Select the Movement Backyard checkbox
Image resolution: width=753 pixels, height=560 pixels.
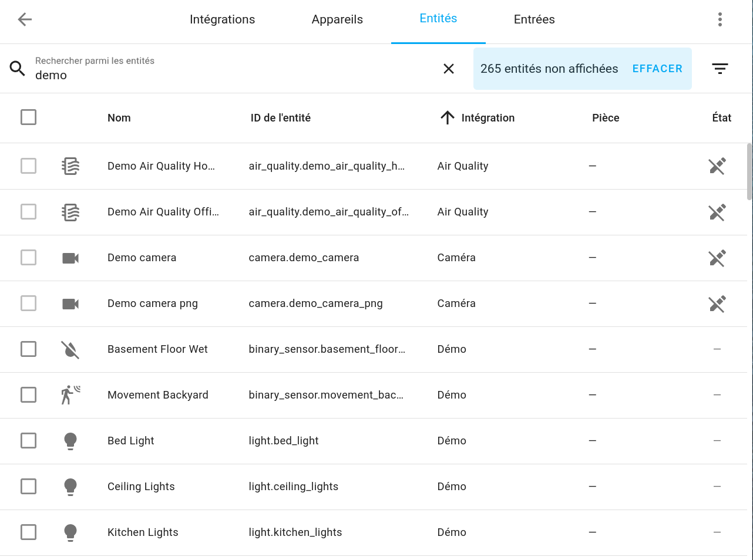[28, 395]
